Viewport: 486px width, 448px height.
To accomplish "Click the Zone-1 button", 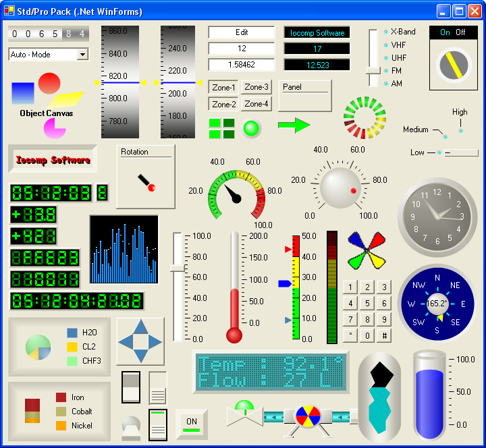I will (x=223, y=87).
